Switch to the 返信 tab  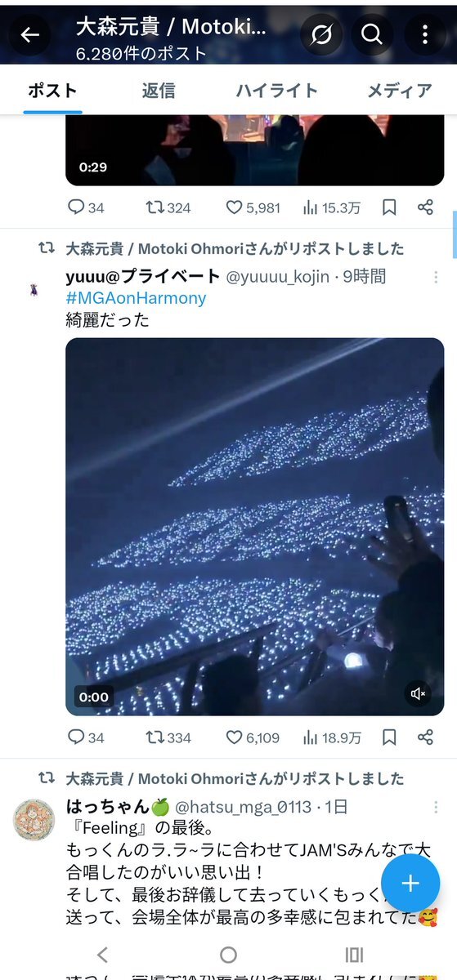pos(159,91)
